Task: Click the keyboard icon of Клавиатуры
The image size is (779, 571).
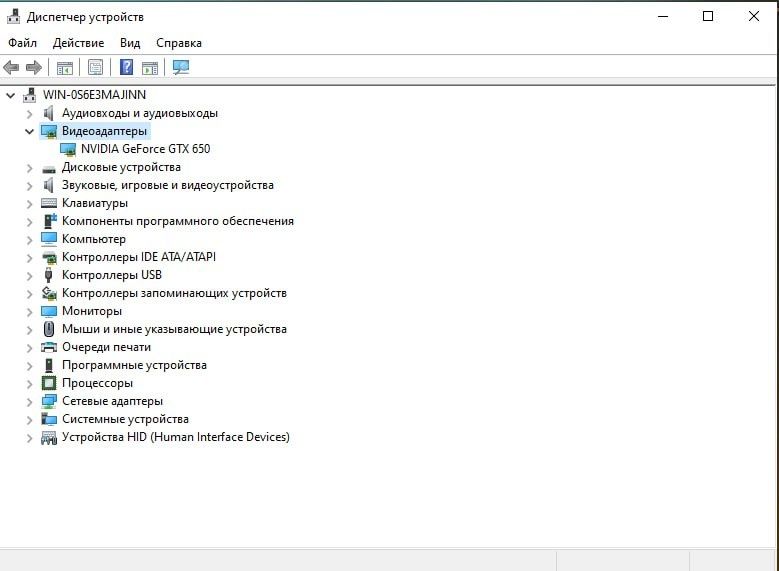Action: pos(49,203)
